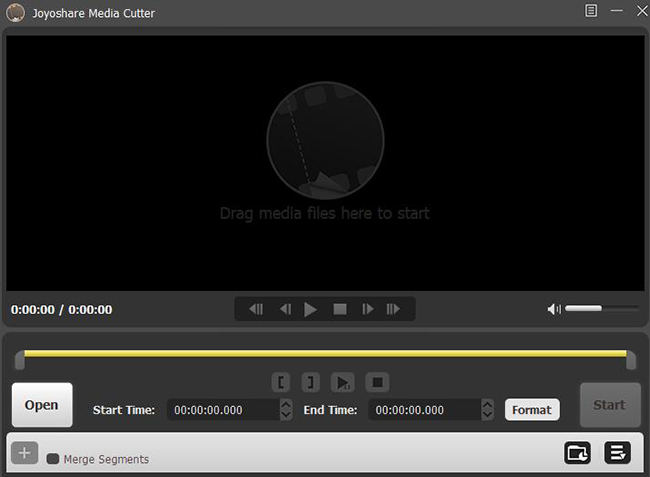Screen dimensions: 650x477
Task: Preview the selected segment
Action: [342, 382]
